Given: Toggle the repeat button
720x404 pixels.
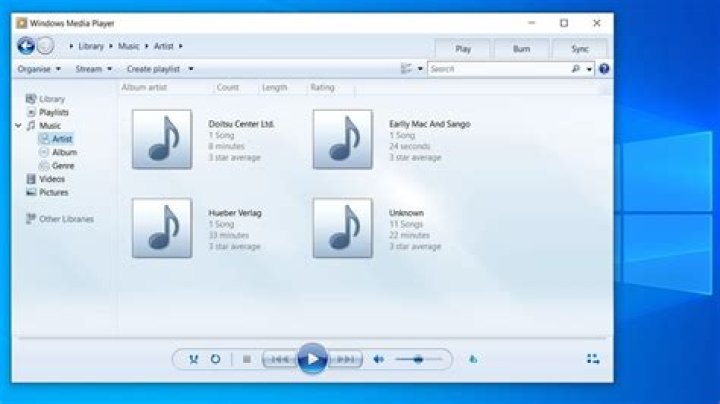Looking at the screenshot, I should coord(215,359).
